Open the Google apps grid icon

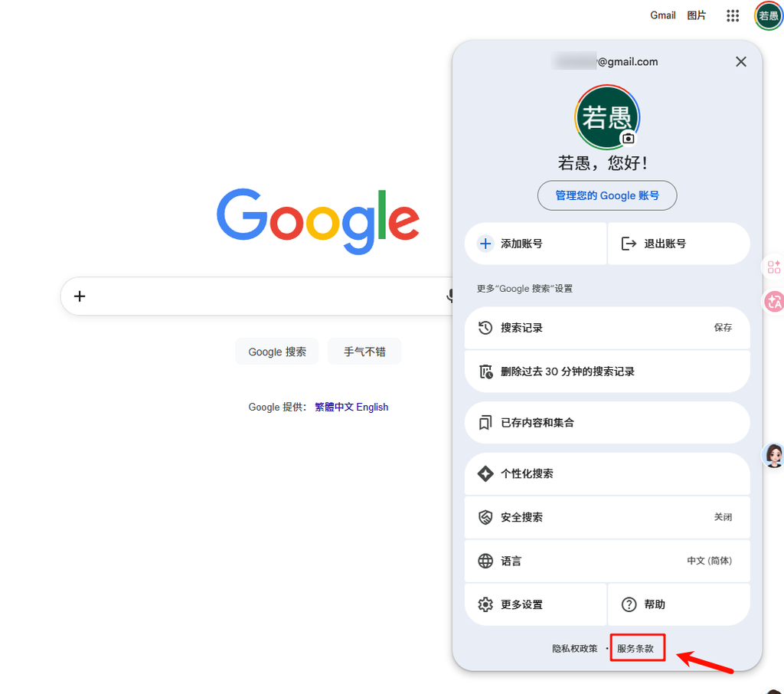click(733, 15)
